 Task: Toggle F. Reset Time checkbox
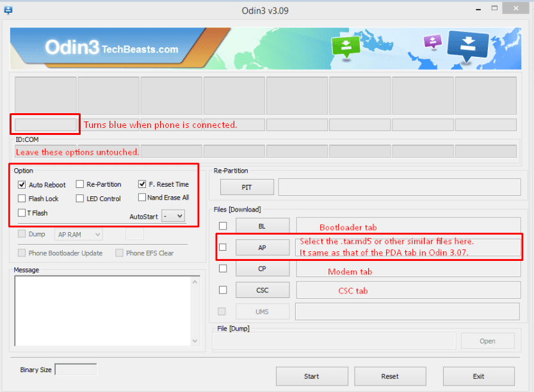point(142,184)
